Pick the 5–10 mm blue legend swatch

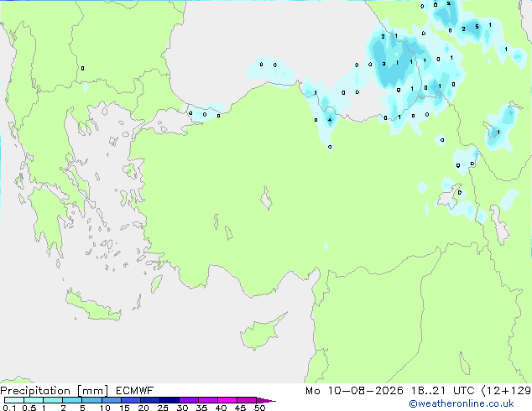91,400
